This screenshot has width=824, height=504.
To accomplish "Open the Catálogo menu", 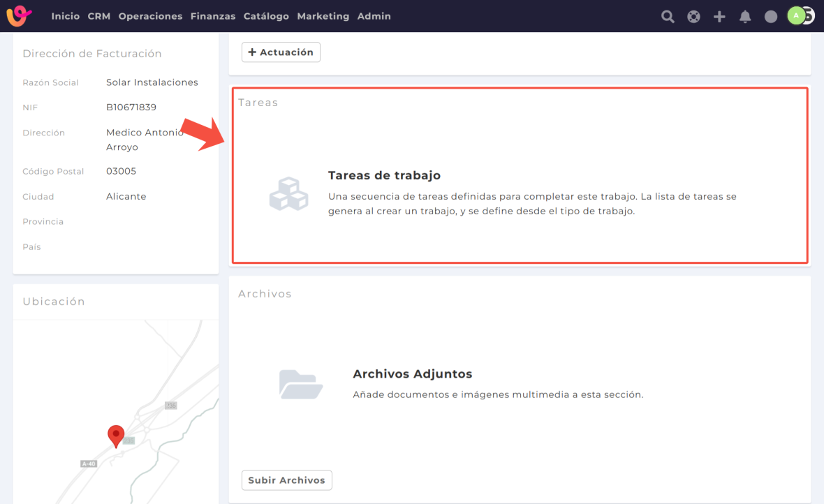I will 266,16.
